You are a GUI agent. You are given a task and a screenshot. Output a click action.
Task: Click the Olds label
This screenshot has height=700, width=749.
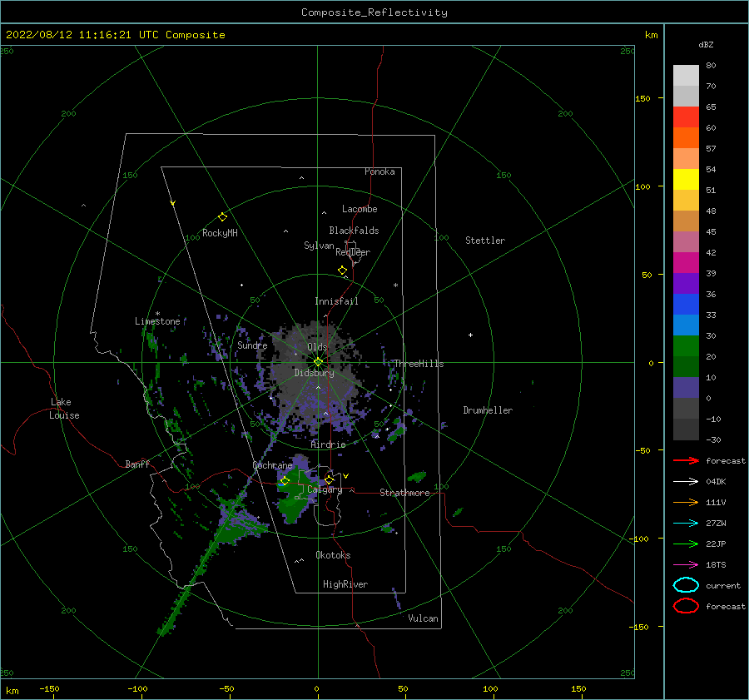pyautogui.click(x=317, y=347)
